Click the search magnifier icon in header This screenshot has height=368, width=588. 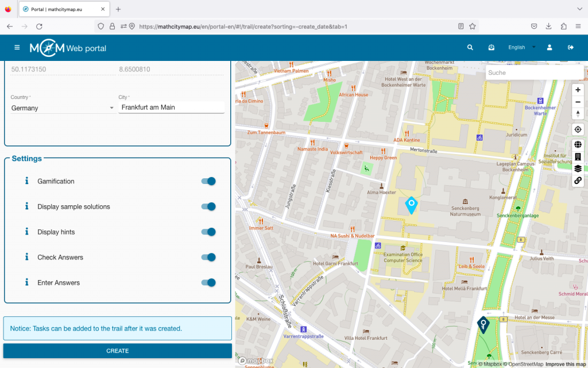470,48
